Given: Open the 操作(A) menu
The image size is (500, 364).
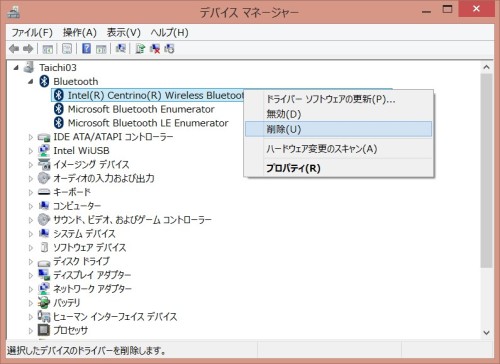Looking at the screenshot, I should 80,33.
